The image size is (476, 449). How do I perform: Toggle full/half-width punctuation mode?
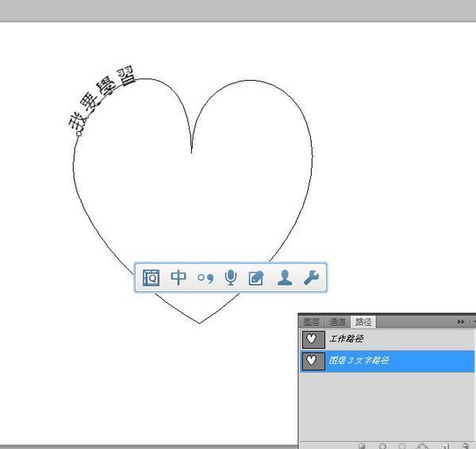tap(205, 278)
